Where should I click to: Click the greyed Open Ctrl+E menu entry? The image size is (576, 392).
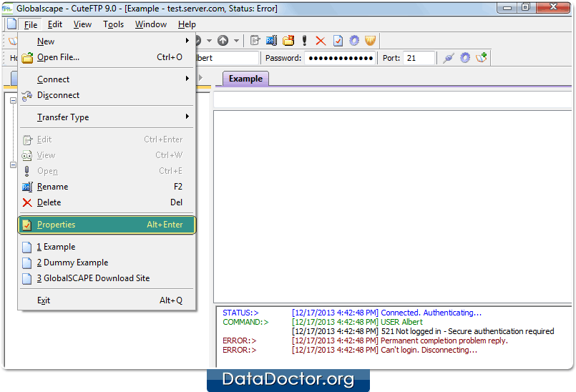(107, 171)
